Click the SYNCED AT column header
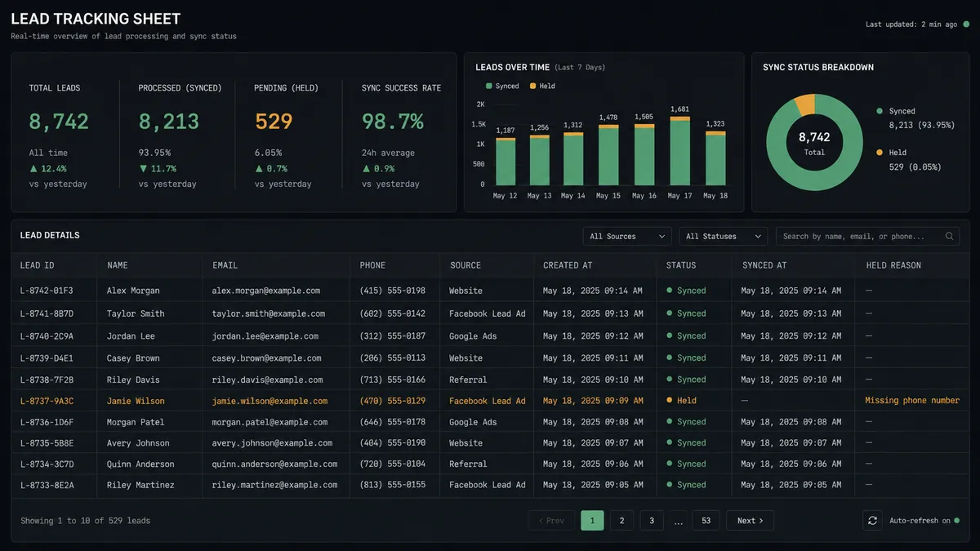This screenshot has width=980, height=551. pos(764,265)
